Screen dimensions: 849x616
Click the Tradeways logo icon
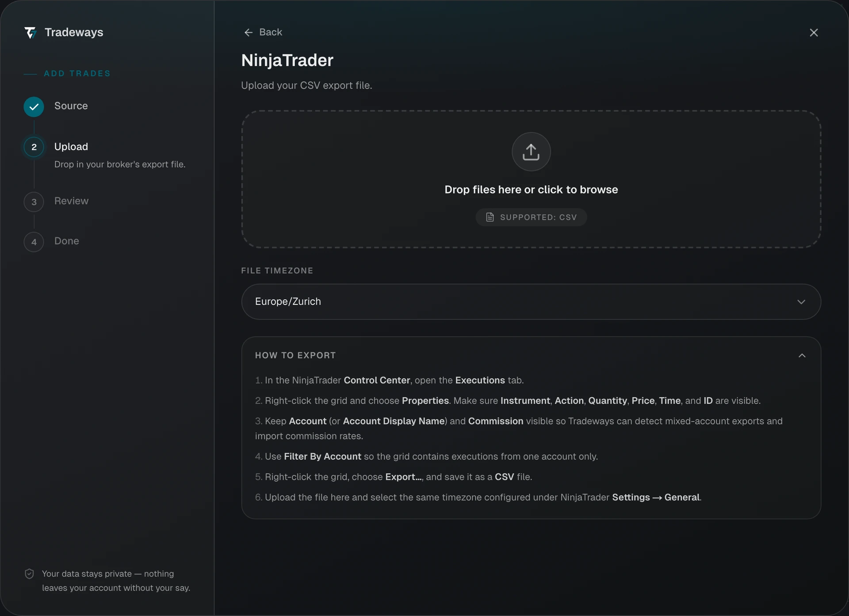coord(31,33)
